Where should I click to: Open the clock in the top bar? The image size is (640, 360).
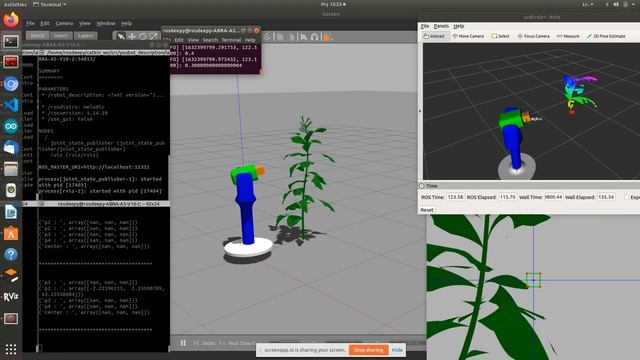pos(333,4)
